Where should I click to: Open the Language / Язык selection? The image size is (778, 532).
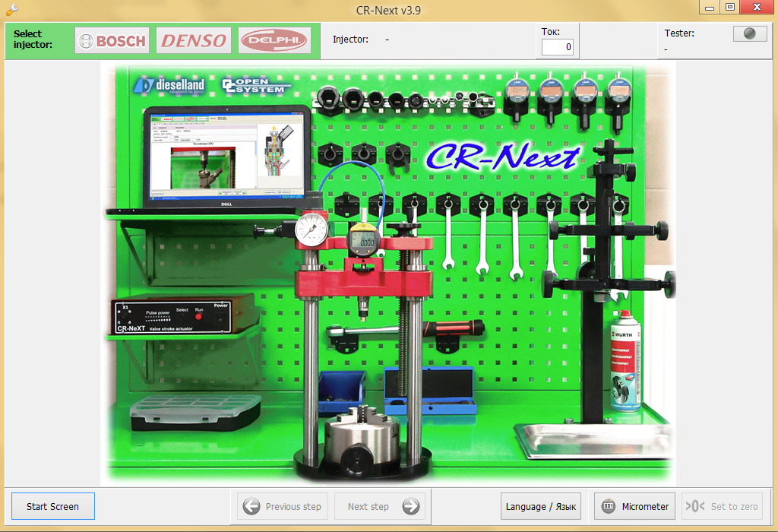541,506
